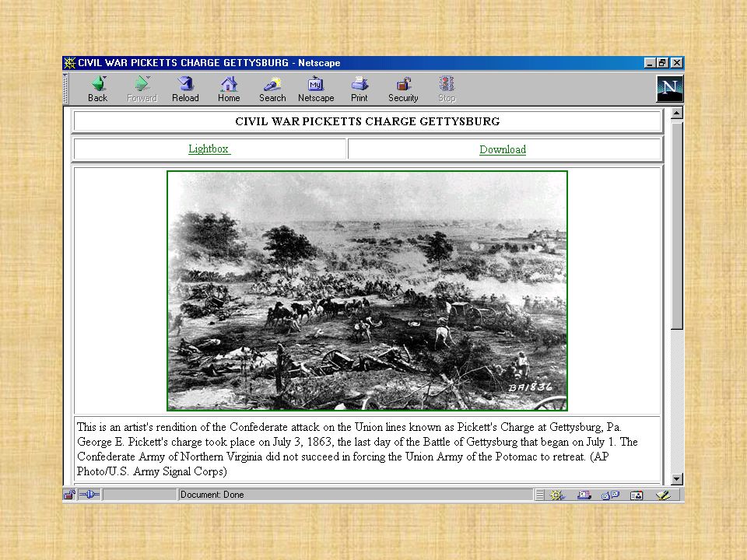Minimize the Netscape window

click(x=649, y=63)
